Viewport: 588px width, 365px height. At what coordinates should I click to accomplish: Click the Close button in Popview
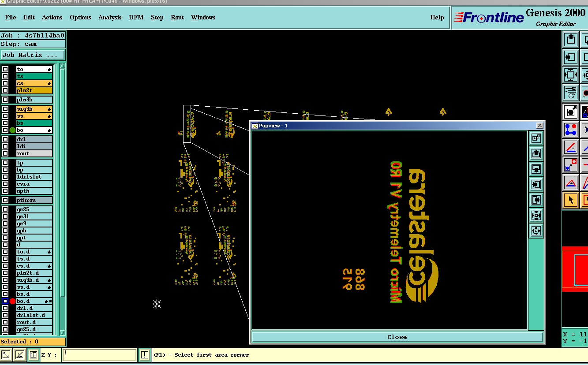click(397, 337)
